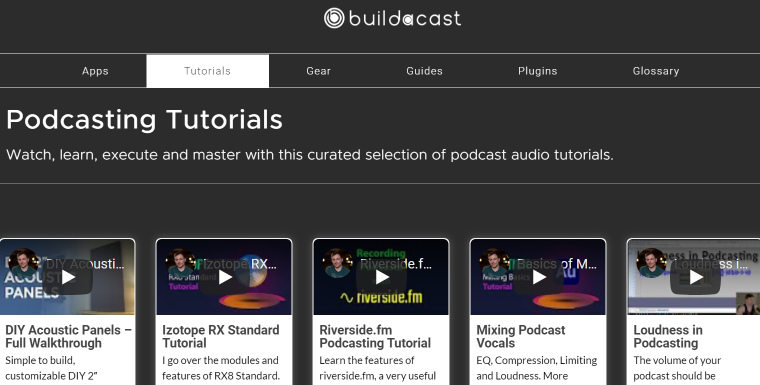
Task: Play the Izotope RX Standard Tutorial video
Action: click(x=224, y=277)
